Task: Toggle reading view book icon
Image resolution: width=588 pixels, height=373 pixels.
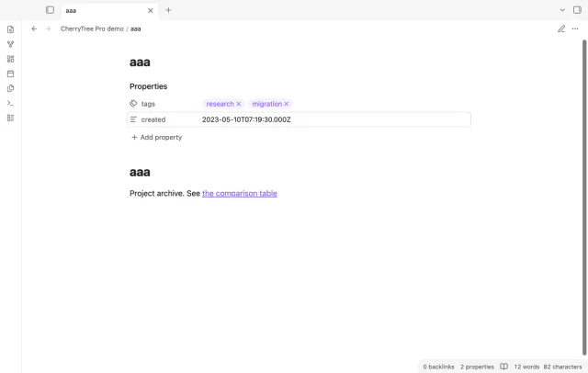Action: click(x=504, y=367)
